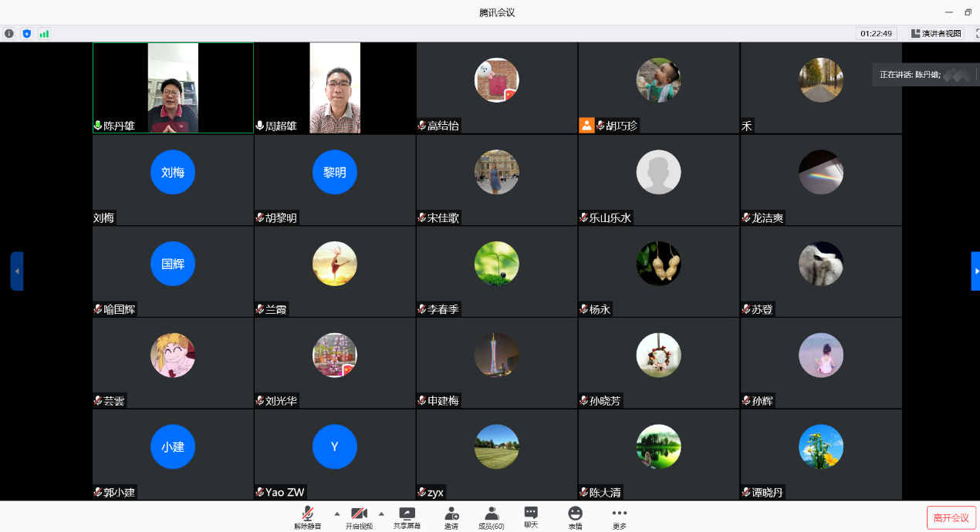This screenshot has width=980, height=532.
Task: Select 周超雄's video tile
Action: tap(335, 88)
